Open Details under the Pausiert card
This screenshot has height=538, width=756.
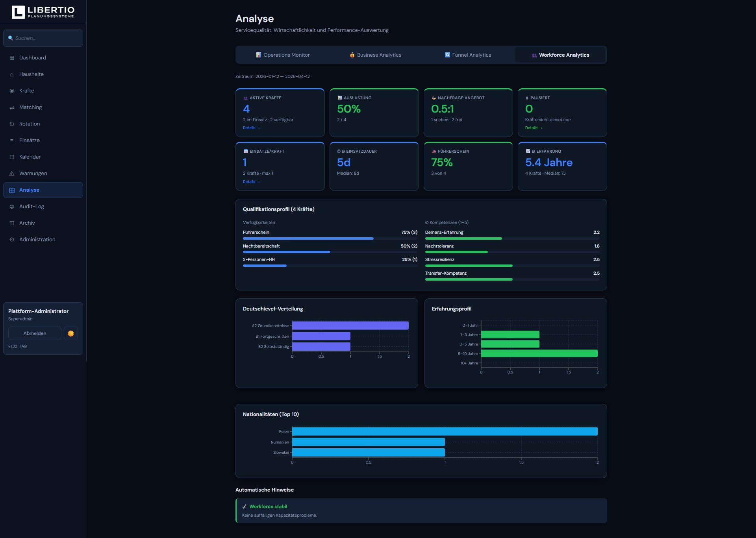pos(533,128)
